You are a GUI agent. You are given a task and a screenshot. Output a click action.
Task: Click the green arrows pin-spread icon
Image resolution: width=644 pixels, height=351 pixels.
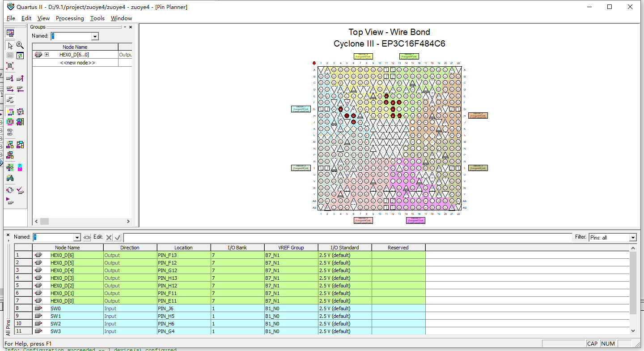tap(10, 167)
